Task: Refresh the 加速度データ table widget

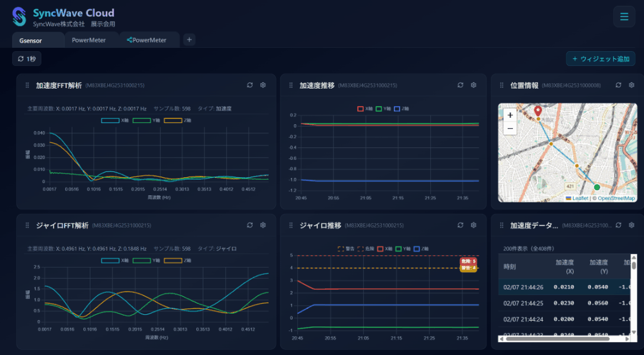Action: click(x=618, y=226)
